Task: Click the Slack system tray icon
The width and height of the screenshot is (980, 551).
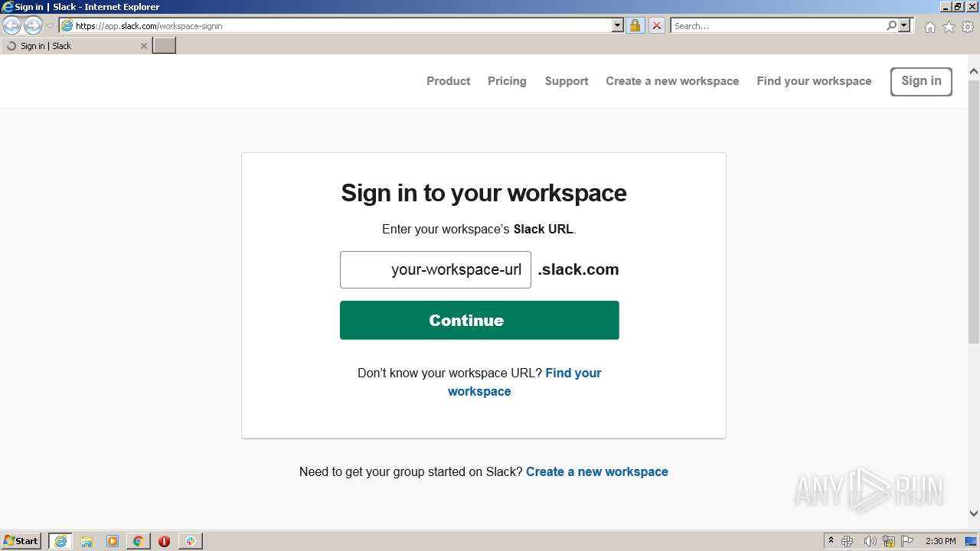Action: pyautogui.click(x=848, y=541)
